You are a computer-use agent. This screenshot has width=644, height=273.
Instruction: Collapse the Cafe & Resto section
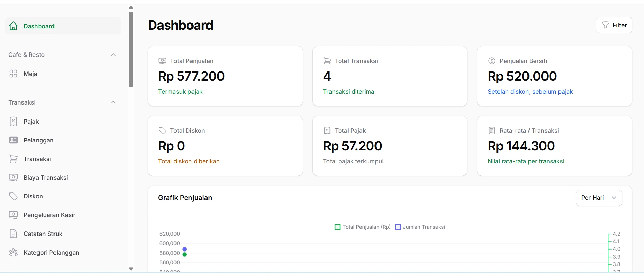click(113, 55)
